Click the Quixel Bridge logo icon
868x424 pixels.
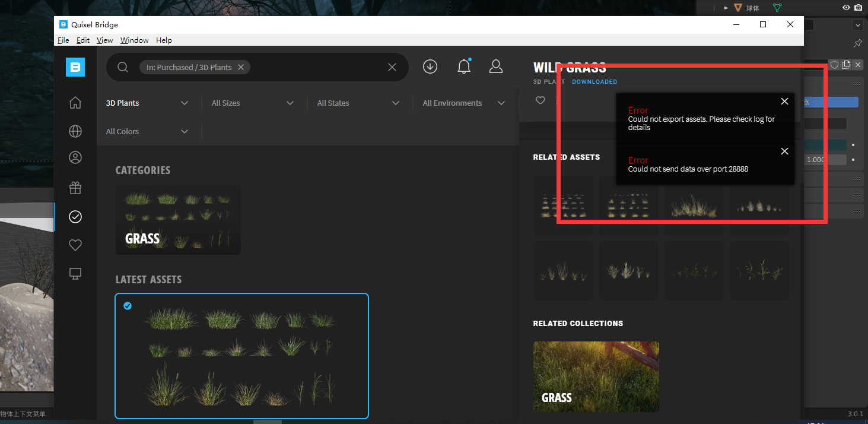(75, 67)
